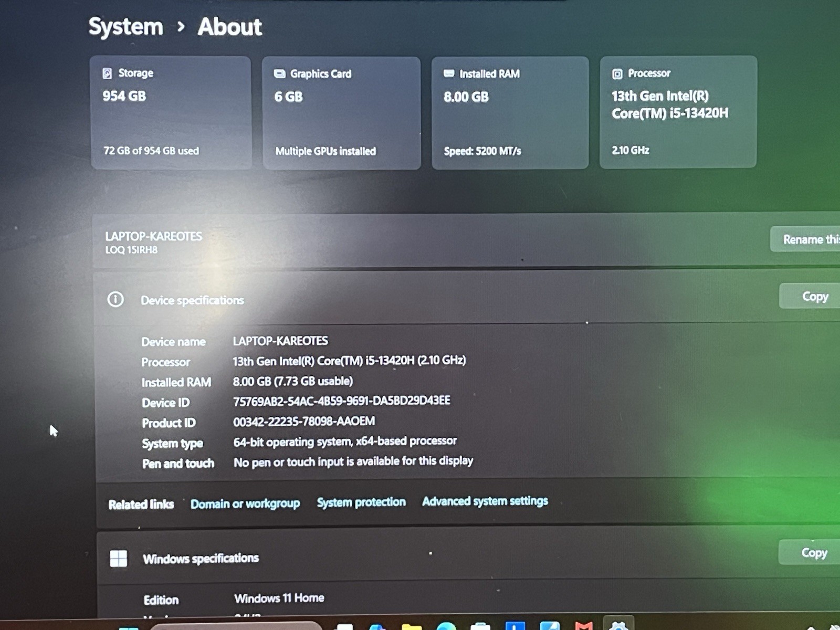Click 'Multiple GPUs installed' text
The height and width of the screenshot is (630, 840).
[x=325, y=151]
